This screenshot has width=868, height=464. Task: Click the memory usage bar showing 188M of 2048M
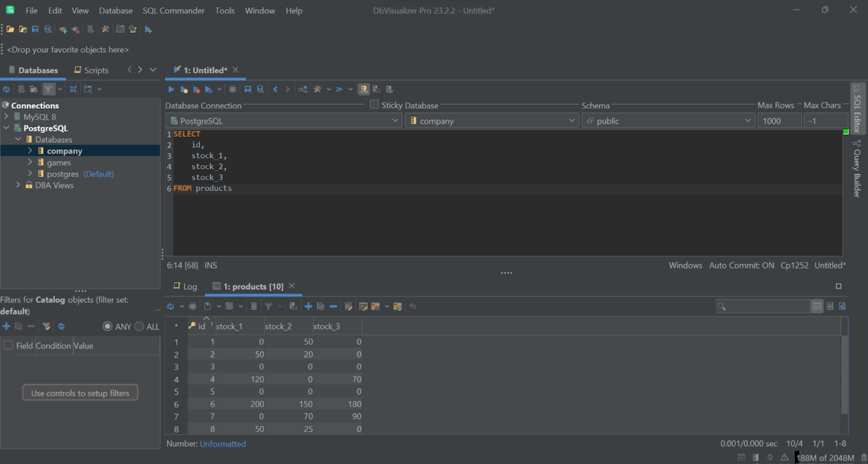click(825, 457)
